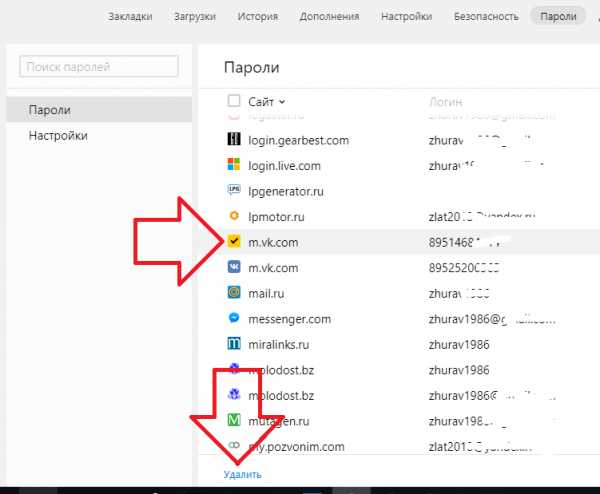This screenshot has height=494, width=600.
Task: Open the lpmotor.ru entry
Action: 276,217
